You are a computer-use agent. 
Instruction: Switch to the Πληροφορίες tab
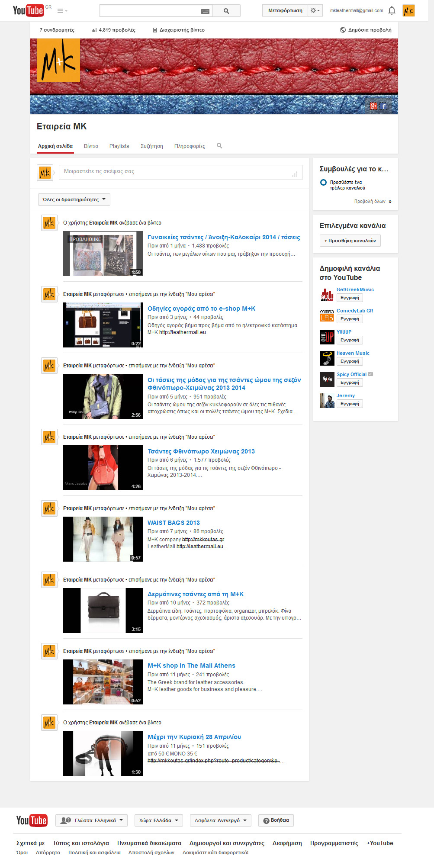click(x=190, y=146)
